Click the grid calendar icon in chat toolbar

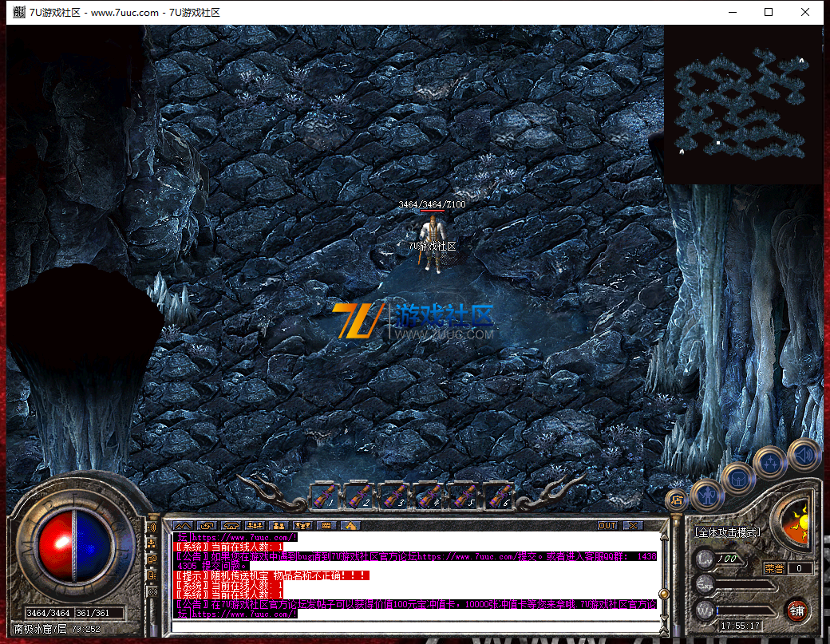tap(326, 525)
